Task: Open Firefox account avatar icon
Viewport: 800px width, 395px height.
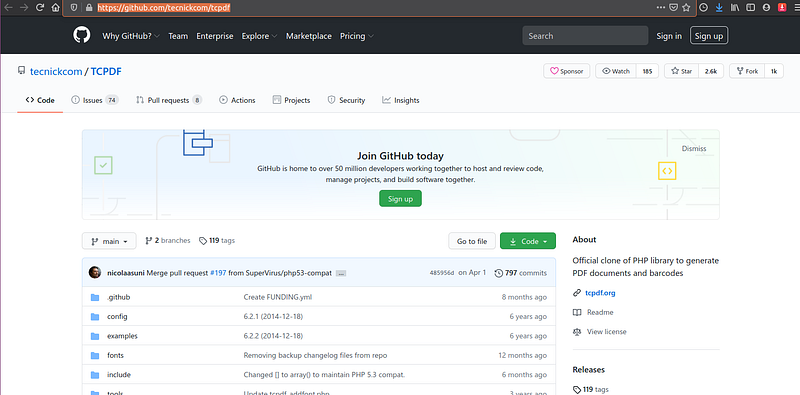Action: (x=766, y=8)
